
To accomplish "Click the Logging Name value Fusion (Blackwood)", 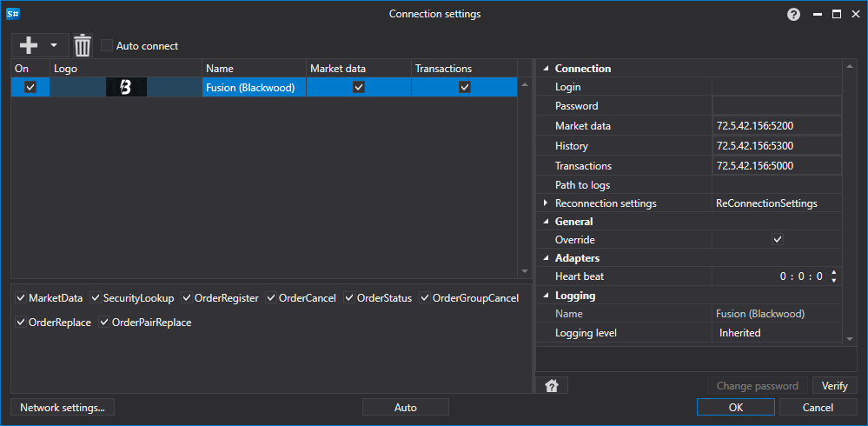I will pyautogui.click(x=760, y=314).
